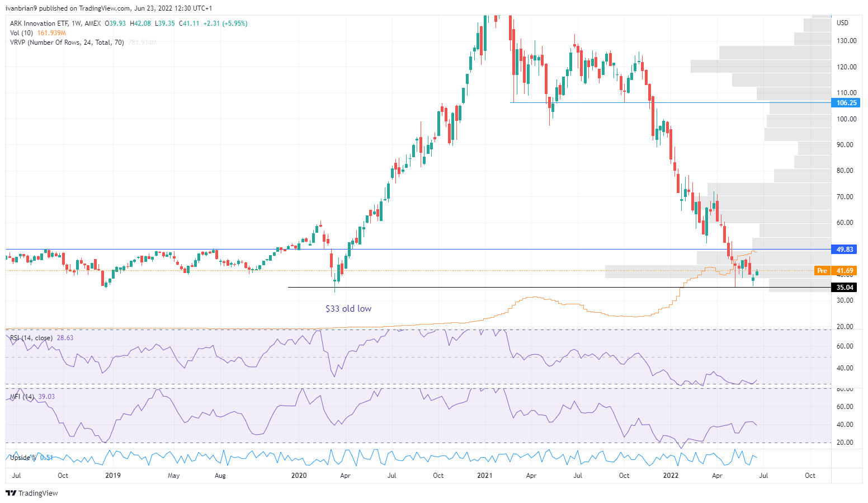
Task: Click the ARK Innovation ETF title
Action: [x=40, y=23]
